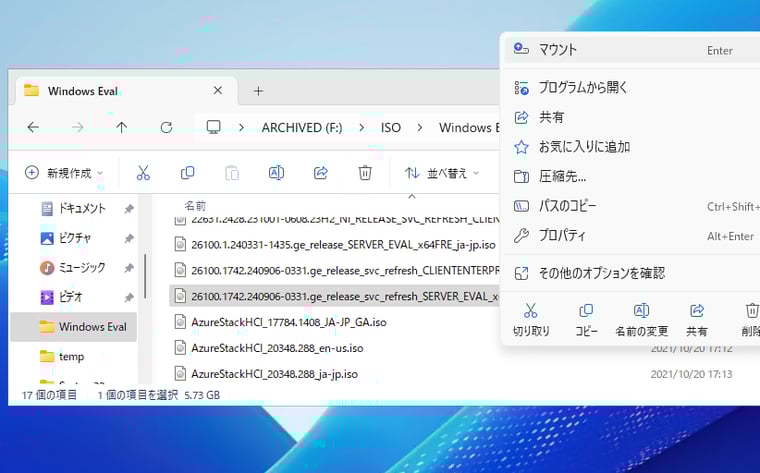Click share icon in Explorer toolbar

point(321,173)
